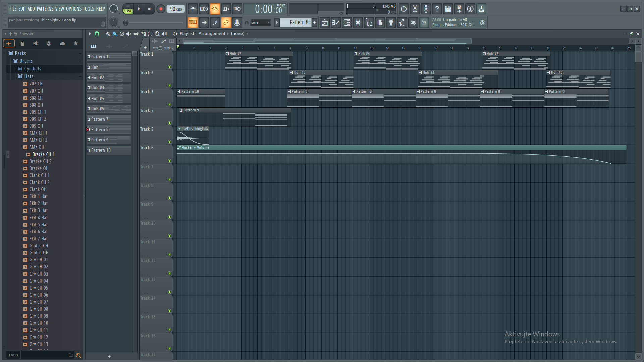This screenshot has height=362, width=644.
Task: Click the render as audio file icon
Action: 459,9
